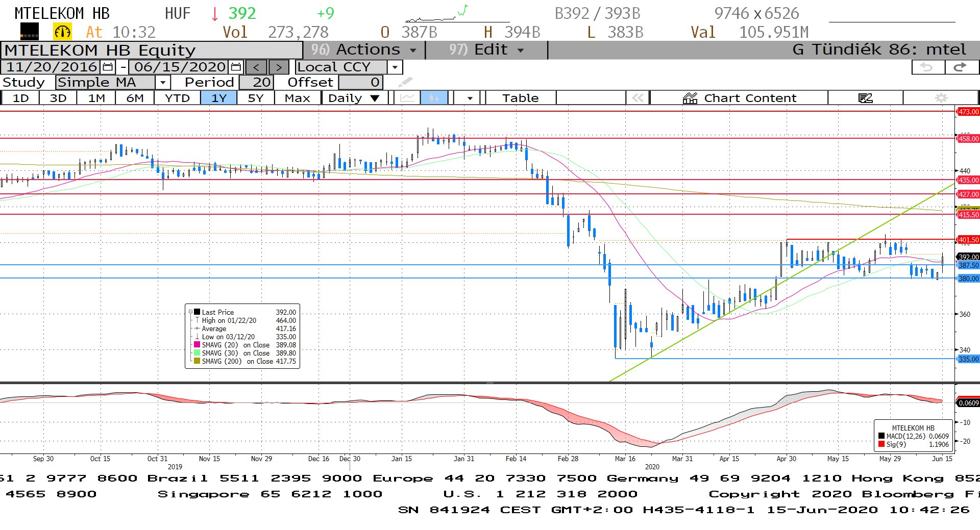This screenshot has width=980, height=530.
Task: Click the end date 06/15/2020 field
Action: point(180,67)
